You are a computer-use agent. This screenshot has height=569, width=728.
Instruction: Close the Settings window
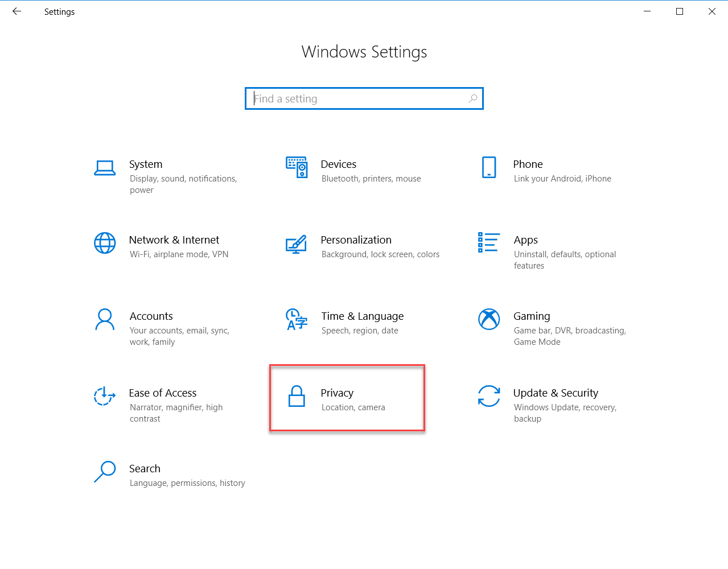tap(712, 11)
